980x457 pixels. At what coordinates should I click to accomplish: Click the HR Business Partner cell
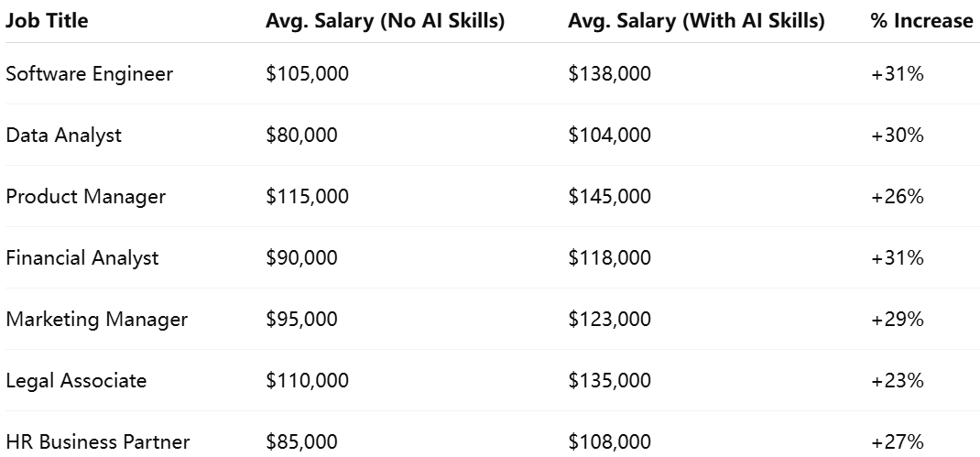click(97, 441)
